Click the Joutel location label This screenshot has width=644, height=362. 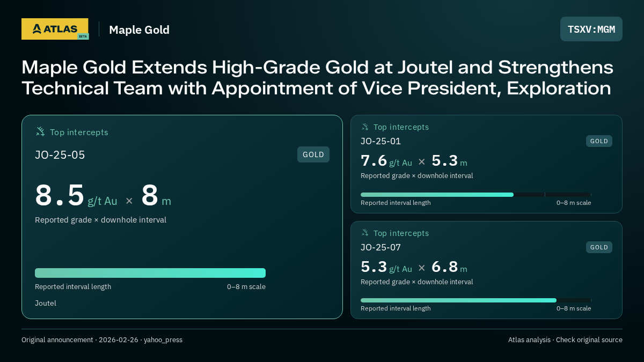46,303
